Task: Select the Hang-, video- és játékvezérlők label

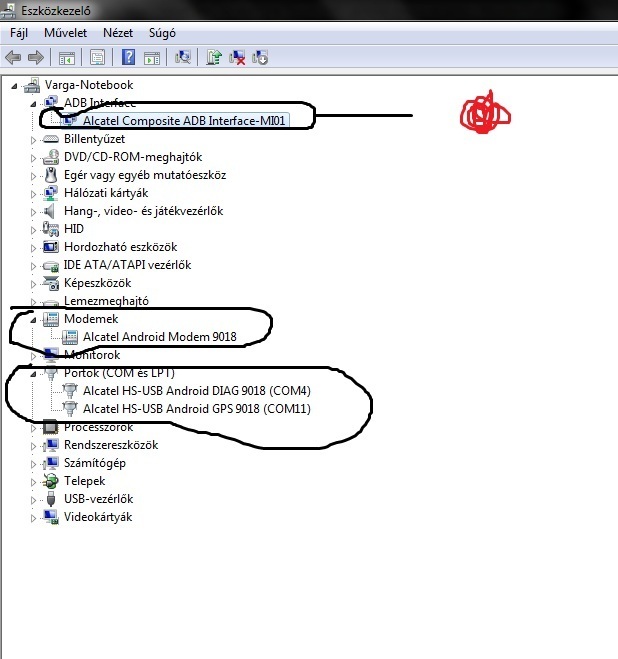Action: pyautogui.click(x=143, y=211)
